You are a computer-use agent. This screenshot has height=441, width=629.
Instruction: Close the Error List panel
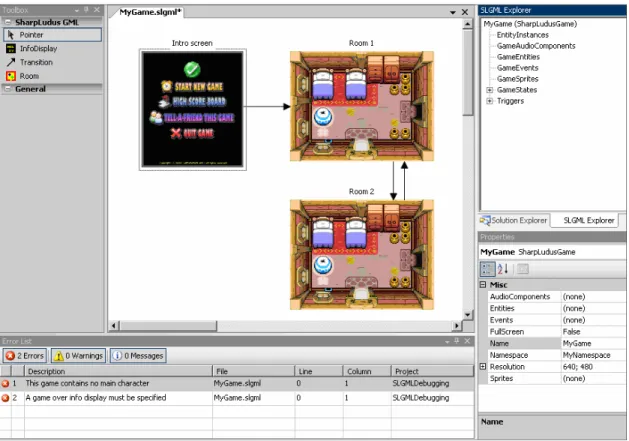point(467,341)
